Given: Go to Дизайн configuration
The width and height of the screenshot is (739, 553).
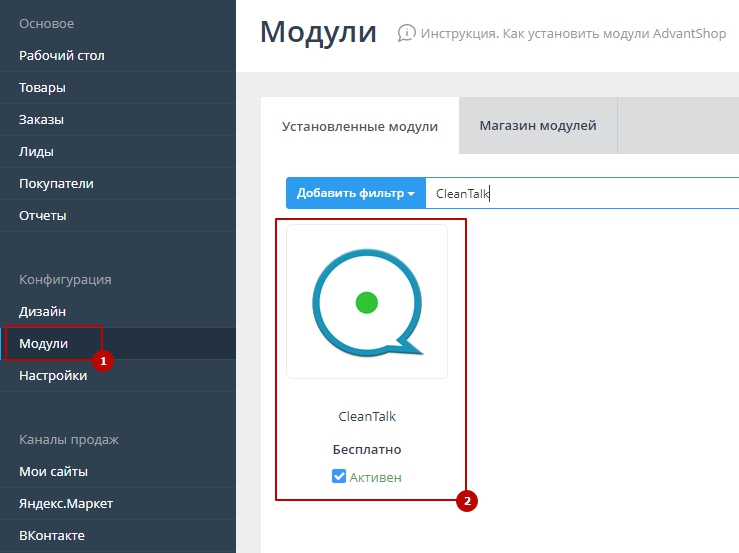Looking at the screenshot, I should pos(43,311).
